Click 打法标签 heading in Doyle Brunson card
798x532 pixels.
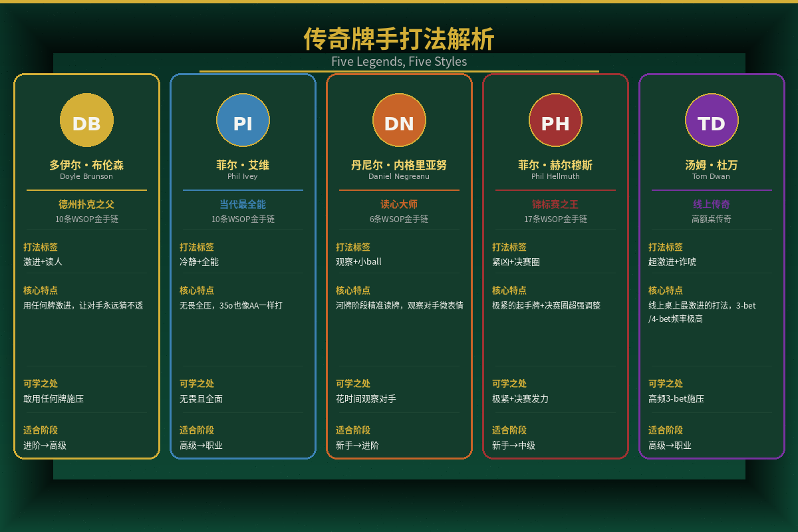[41, 247]
